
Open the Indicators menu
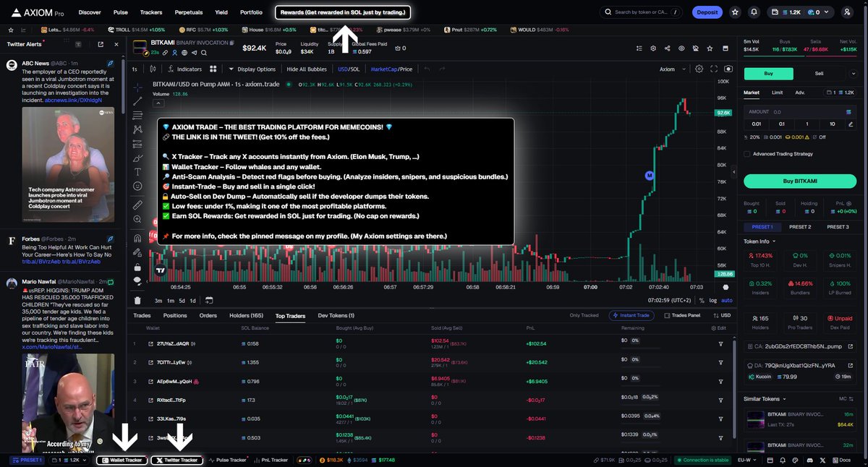coord(184,69)
